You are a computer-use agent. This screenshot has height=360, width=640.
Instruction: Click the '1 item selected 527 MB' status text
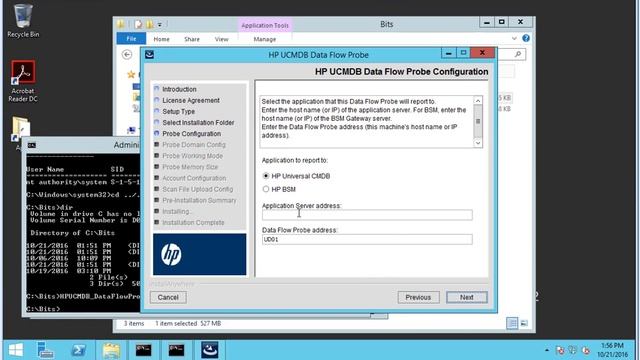tap(188, 323)
